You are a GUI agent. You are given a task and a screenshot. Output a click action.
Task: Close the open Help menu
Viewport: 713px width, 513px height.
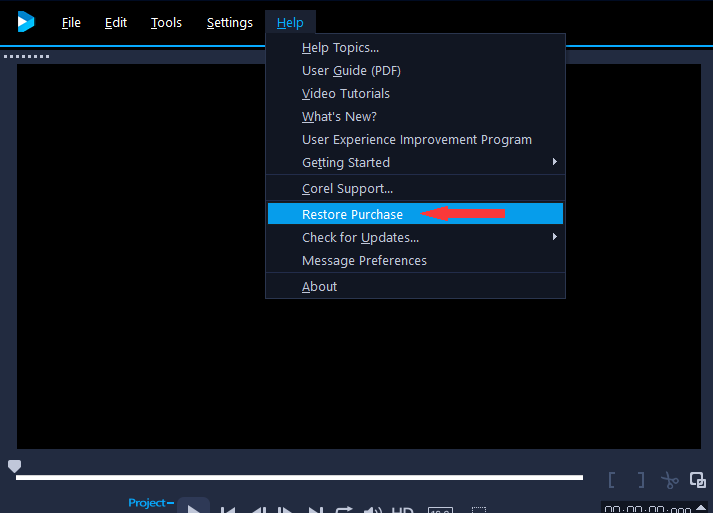[x=290, y=22]
